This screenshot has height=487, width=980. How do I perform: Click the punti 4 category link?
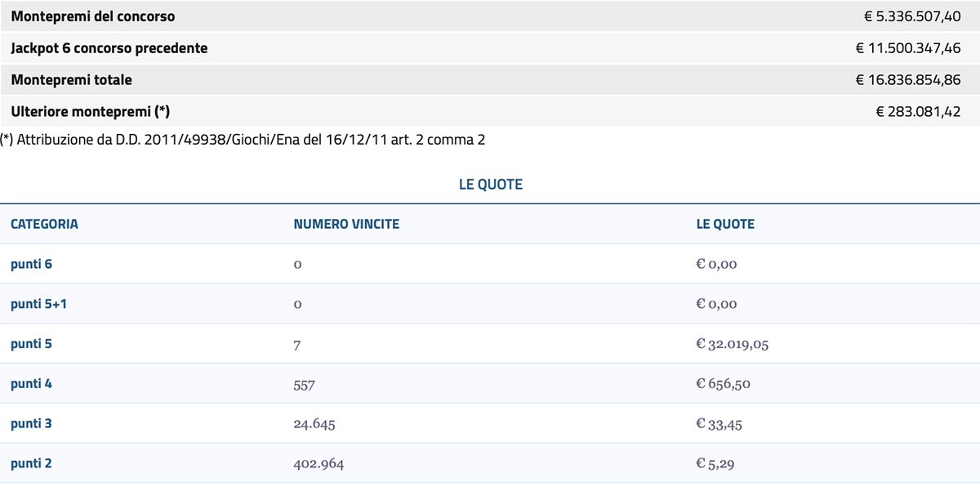point(30,383)
